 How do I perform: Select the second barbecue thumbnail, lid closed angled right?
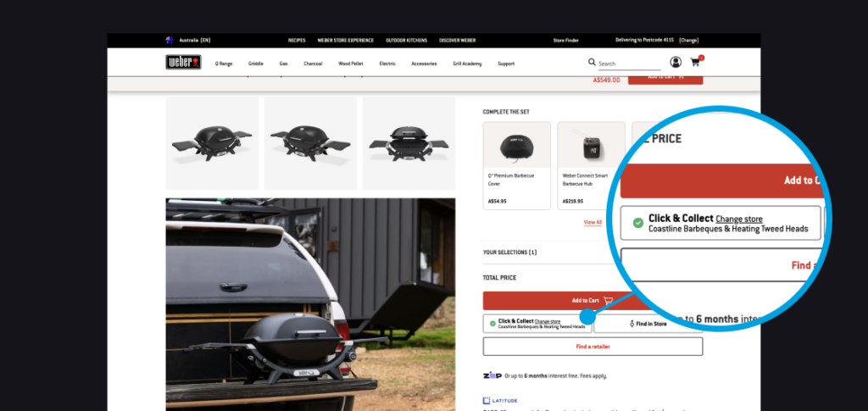tap(310, 143)
